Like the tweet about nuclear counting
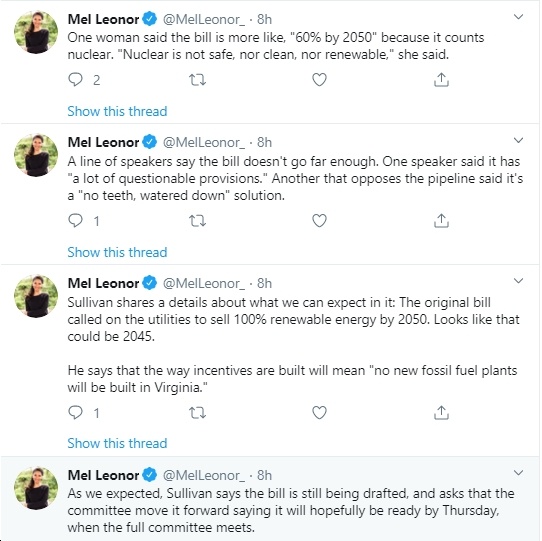The width and height of the screenshot is (542, 541). [319, 80]
